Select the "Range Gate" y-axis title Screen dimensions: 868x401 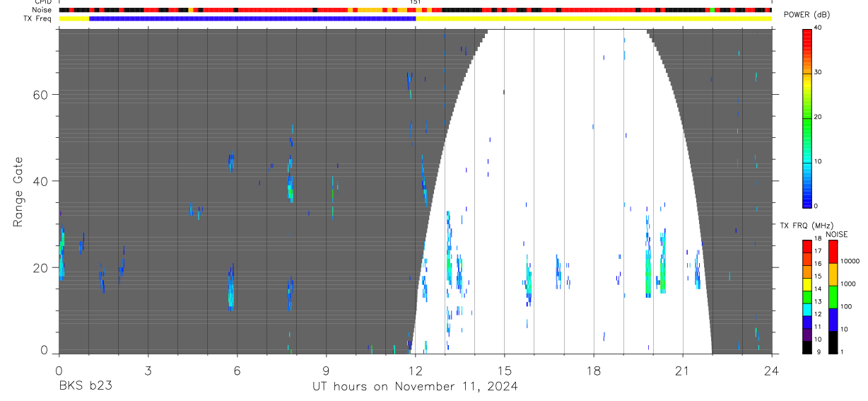(x=18, y=192)
